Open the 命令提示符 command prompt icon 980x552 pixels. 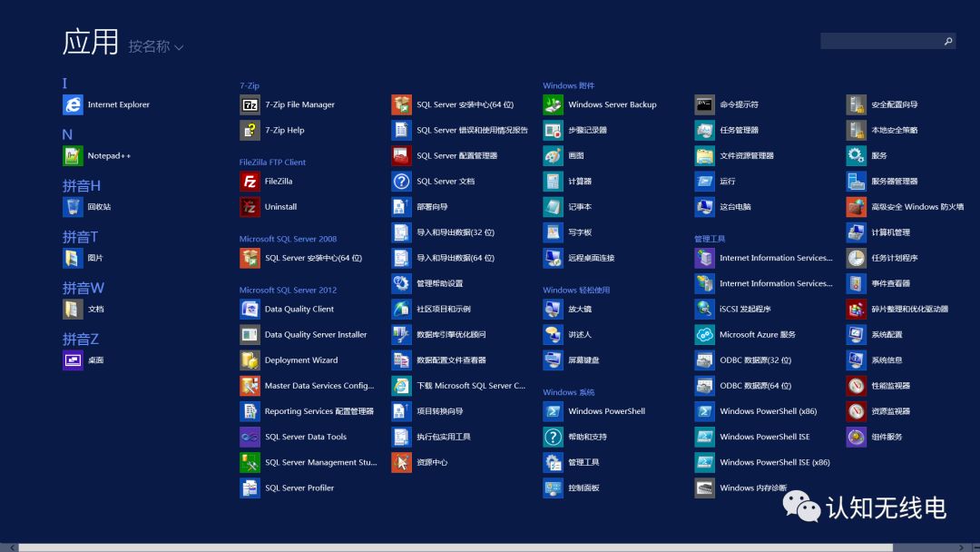tap(704, 104)
